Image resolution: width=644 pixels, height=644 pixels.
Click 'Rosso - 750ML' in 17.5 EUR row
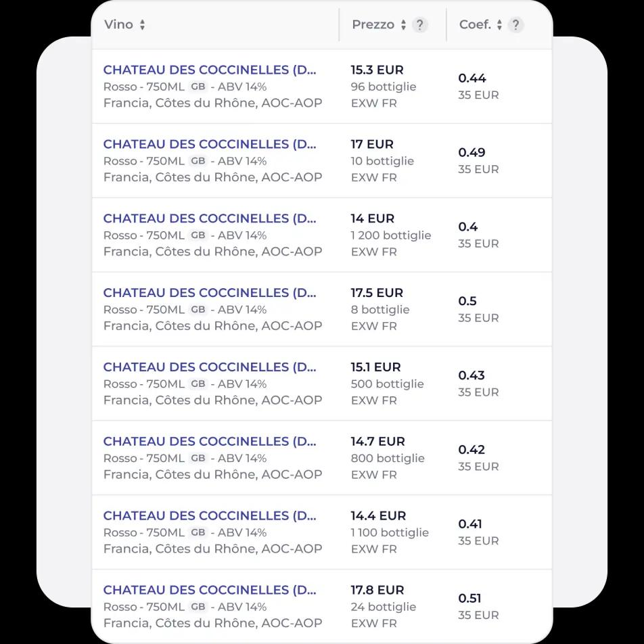144,310
